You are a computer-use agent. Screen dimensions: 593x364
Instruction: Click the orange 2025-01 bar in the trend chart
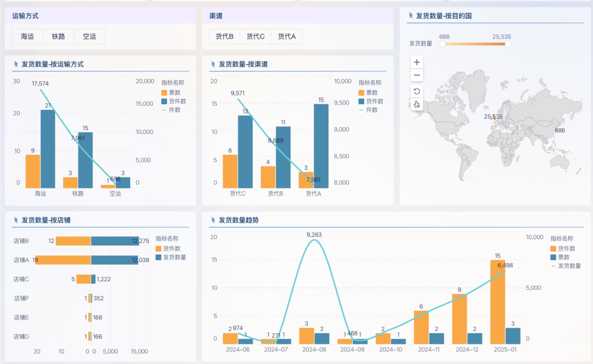coord(497,301)
